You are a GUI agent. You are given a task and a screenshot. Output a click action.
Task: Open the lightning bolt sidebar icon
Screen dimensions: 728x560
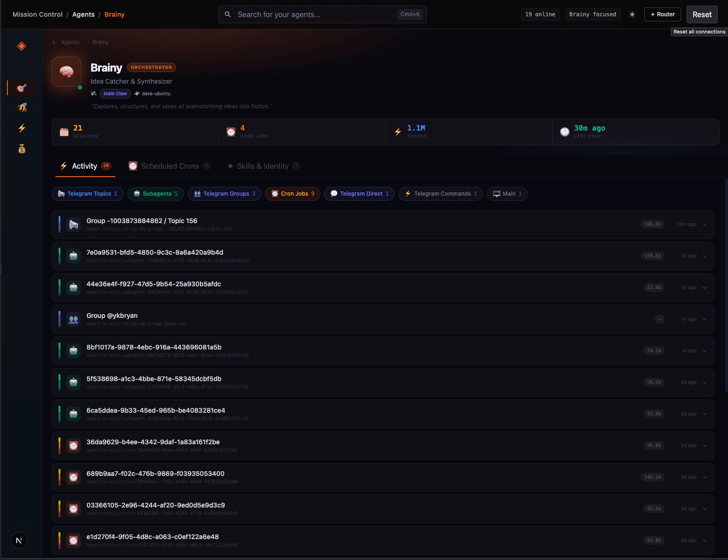click(22, 128)
